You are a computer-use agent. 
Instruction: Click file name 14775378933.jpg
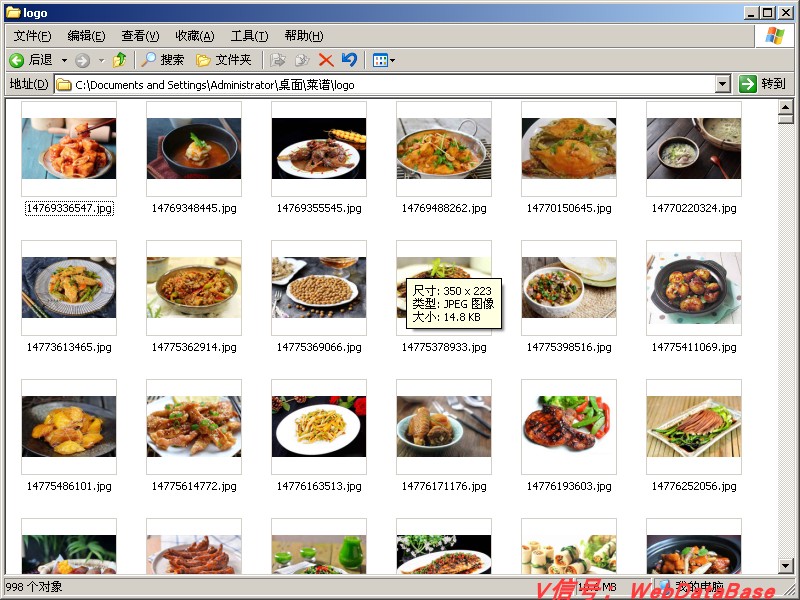444,347
